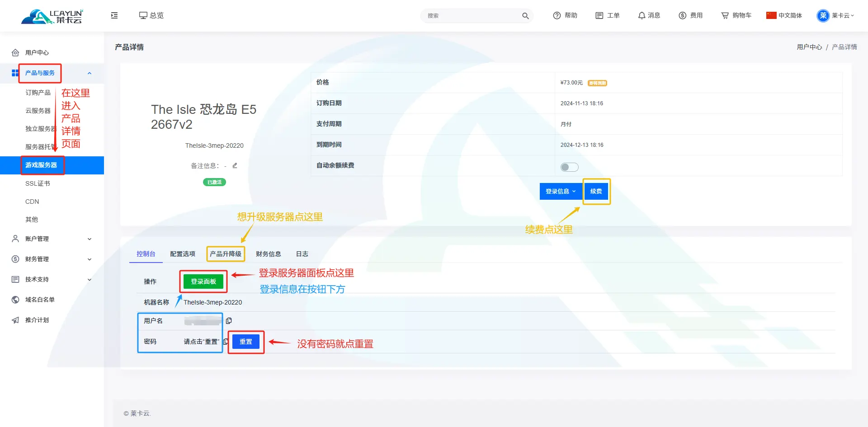Click the 重置 password reset button
The image size is (868, 427).
(x=246, y=342)
